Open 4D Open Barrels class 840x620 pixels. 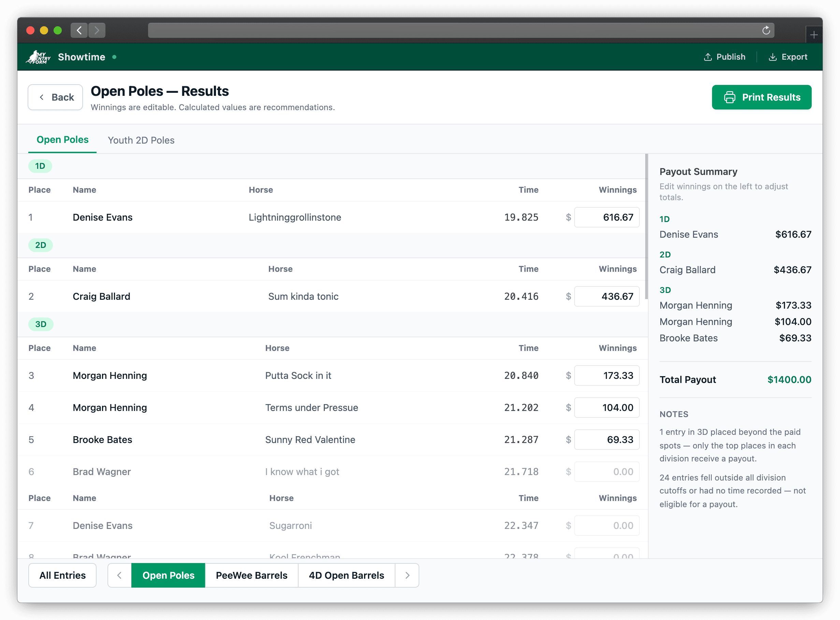[x=346, y=575]
